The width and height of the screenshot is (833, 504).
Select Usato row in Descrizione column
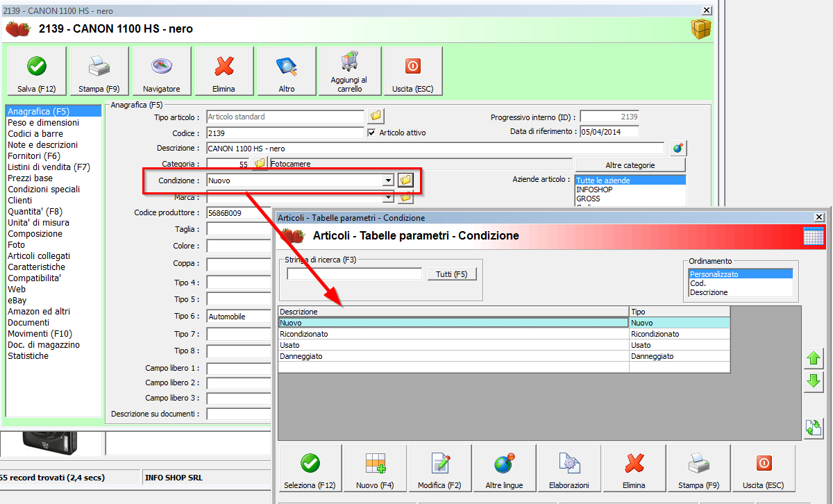pos(454,345)
